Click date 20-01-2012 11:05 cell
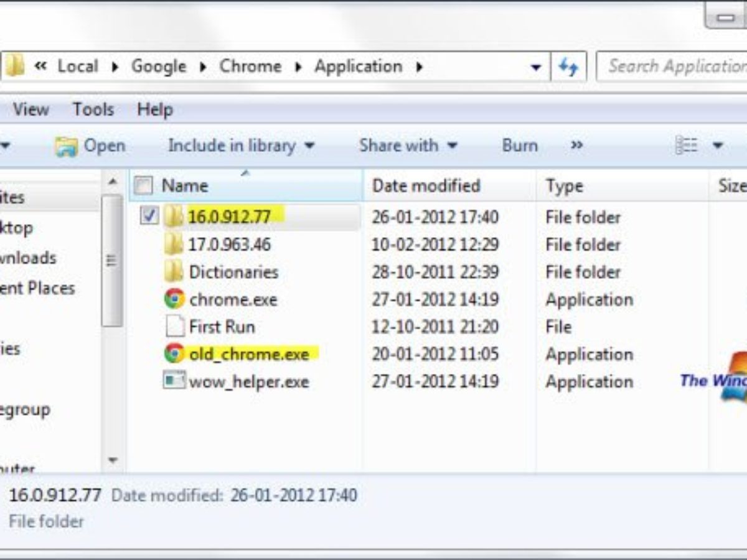 (x=435, y=354)
